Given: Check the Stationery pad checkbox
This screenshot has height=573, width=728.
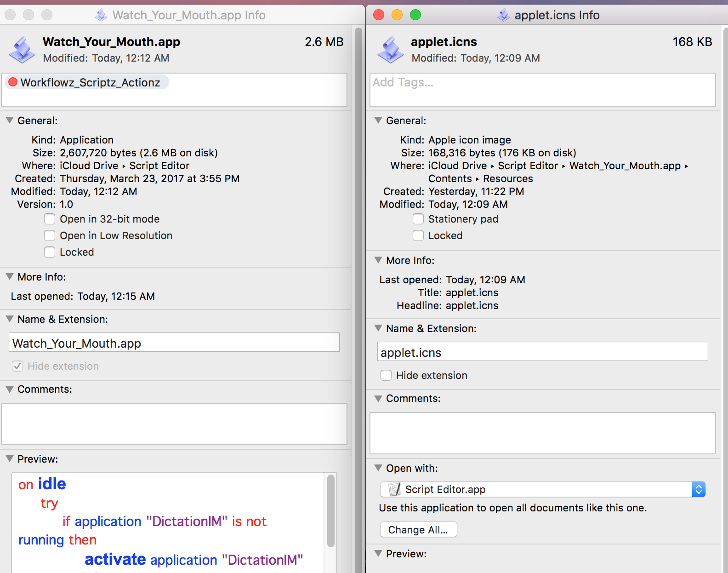Looking at the screenshot, I should click(x=418, y=219).
